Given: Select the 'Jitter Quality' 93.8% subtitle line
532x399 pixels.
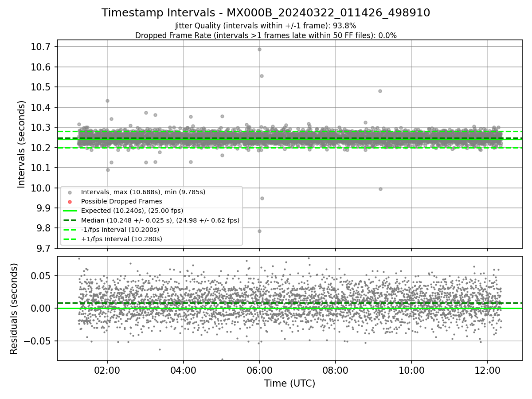Looking at the screenshot, I should pyautogui.click(x=266, y=26).
